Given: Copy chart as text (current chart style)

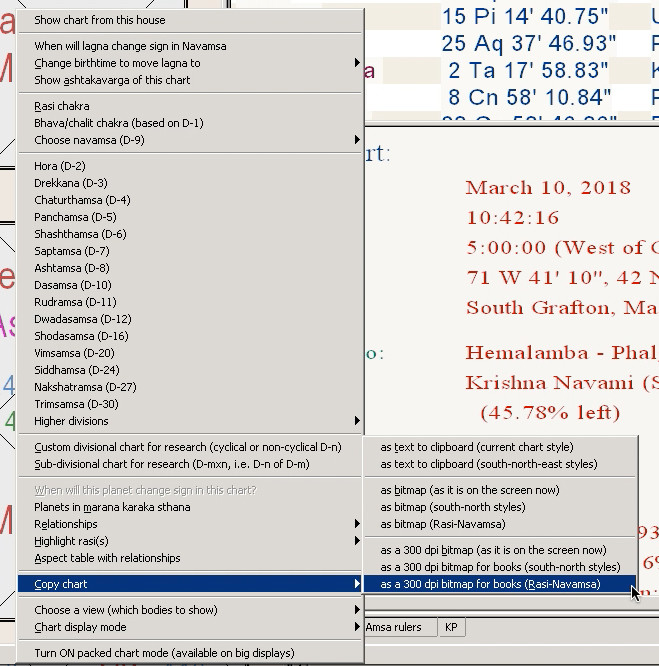Looking at the screenshot, I should (x=476, y=447).
